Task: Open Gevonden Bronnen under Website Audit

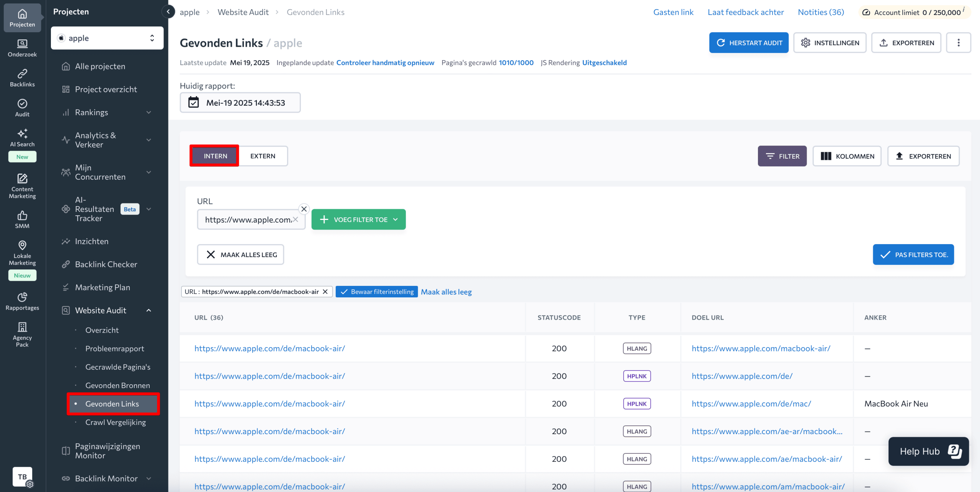Action: tap(118, 385)
